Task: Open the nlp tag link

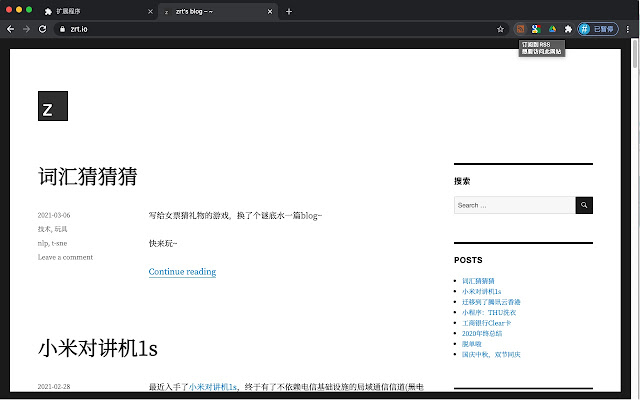Action: coord(43,243)
